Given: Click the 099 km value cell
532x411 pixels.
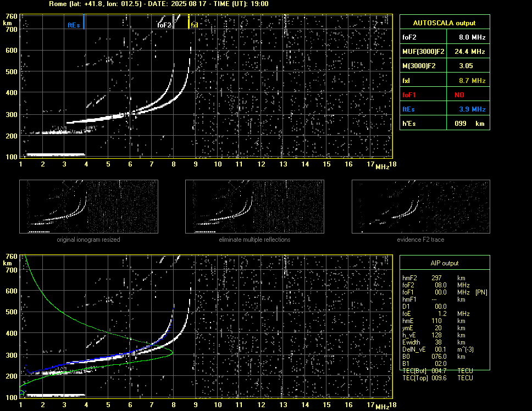Looking at the screenshot, I should [x=468, y=124].
